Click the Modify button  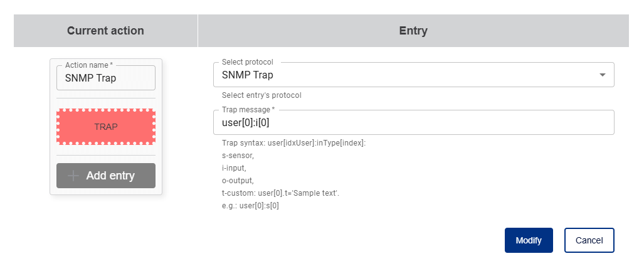pos(529,240)
